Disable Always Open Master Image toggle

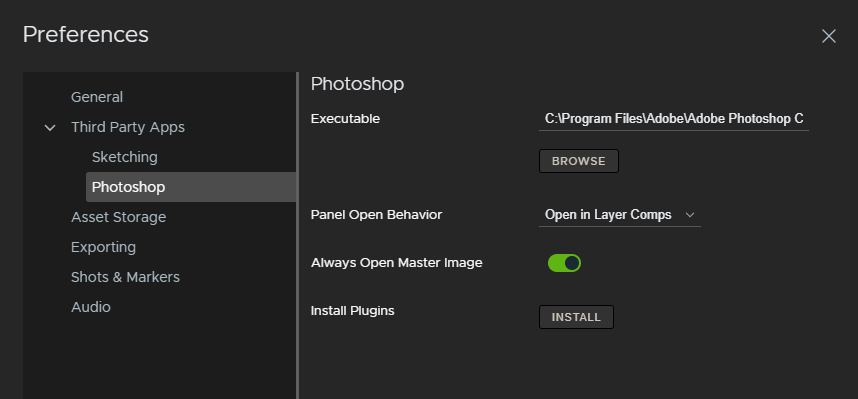pyautogui.click(x=564, y=263)
